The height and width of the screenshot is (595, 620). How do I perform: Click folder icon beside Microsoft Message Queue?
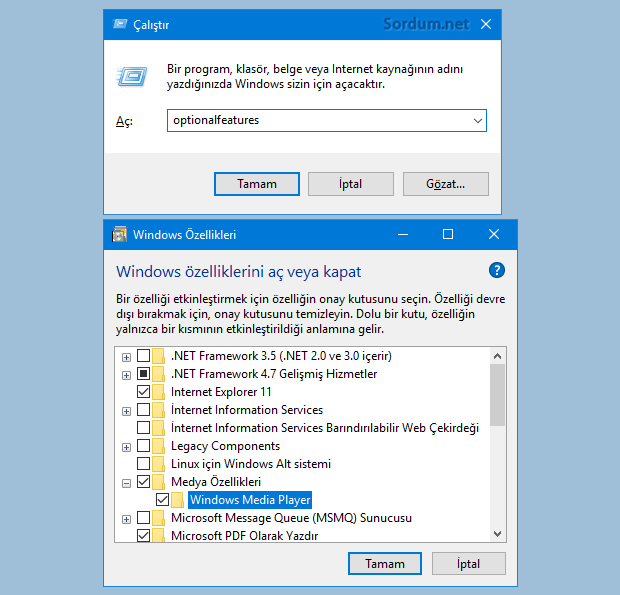click(158, 518)
